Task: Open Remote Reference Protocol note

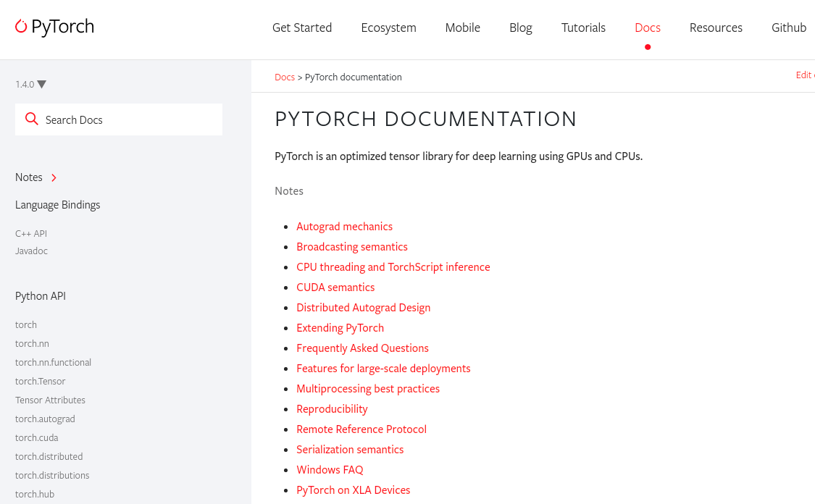Action: 361,429
